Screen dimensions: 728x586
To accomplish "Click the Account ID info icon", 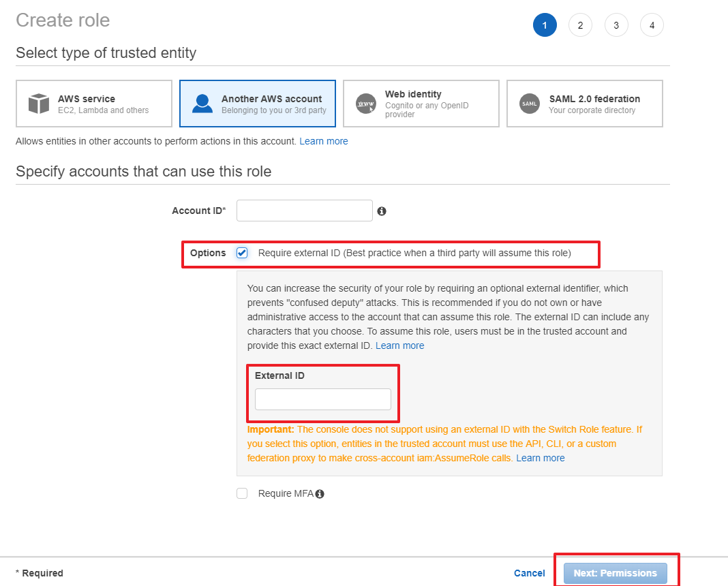I will (382, 211).
